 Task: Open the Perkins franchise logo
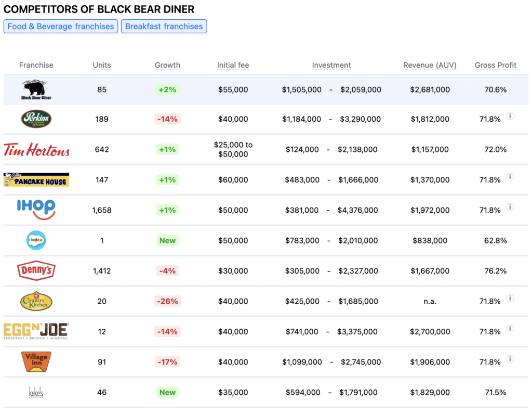(x=36, y=119)
